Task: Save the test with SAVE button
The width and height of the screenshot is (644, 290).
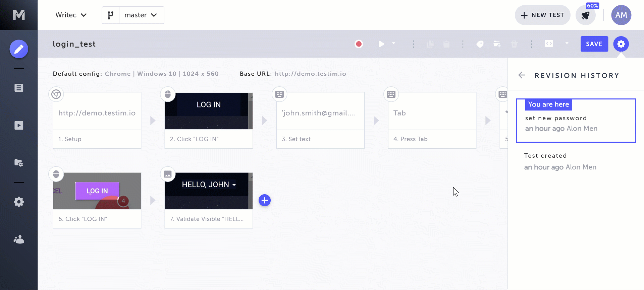Action: [x=594, y=44]
